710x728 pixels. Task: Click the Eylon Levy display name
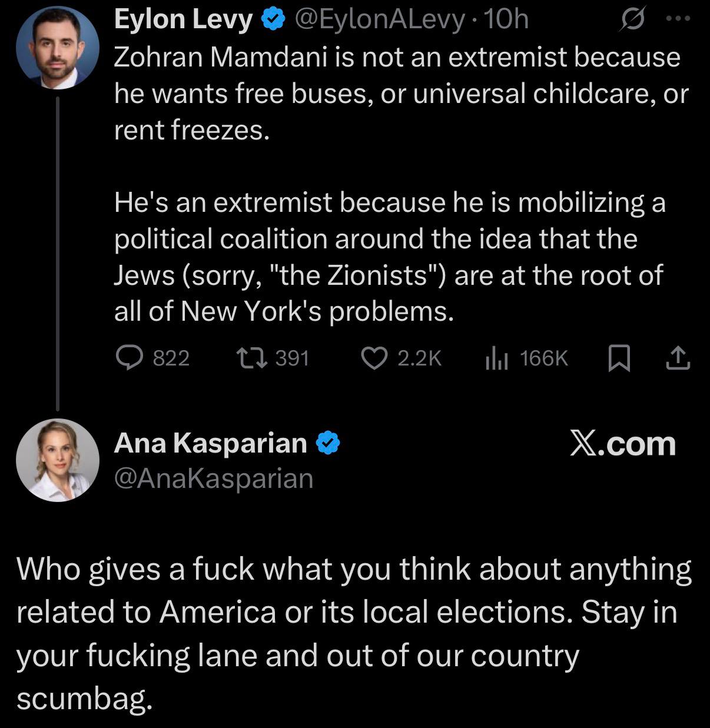(183, 19)
